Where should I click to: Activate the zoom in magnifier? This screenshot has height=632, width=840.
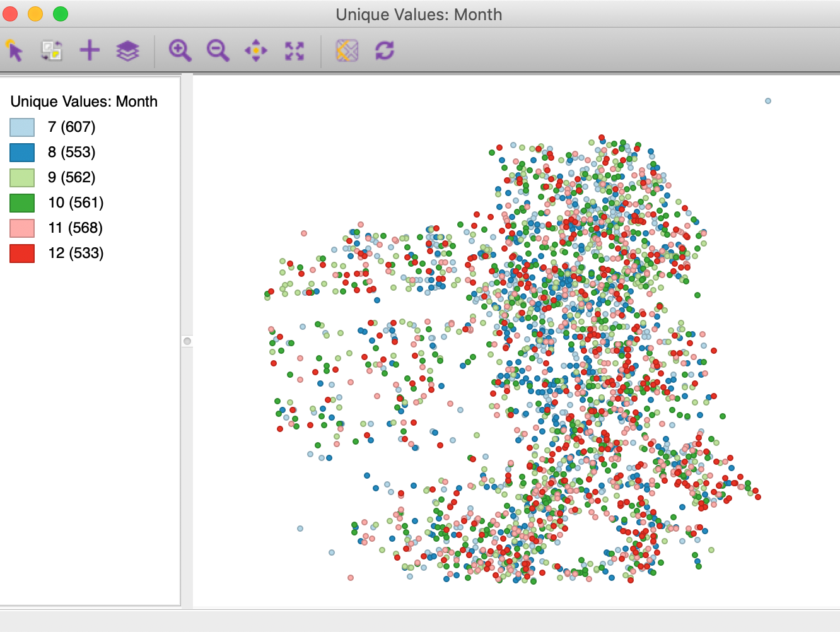pos(180,50)
